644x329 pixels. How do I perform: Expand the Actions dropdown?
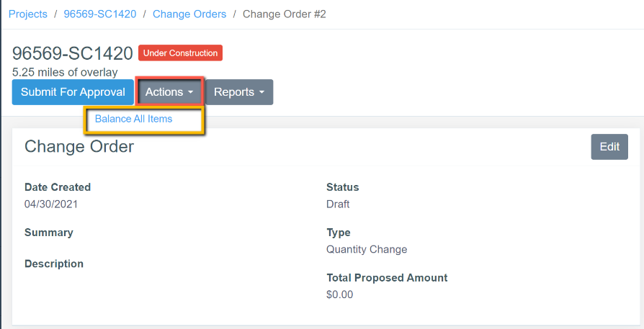coord(169,92)
